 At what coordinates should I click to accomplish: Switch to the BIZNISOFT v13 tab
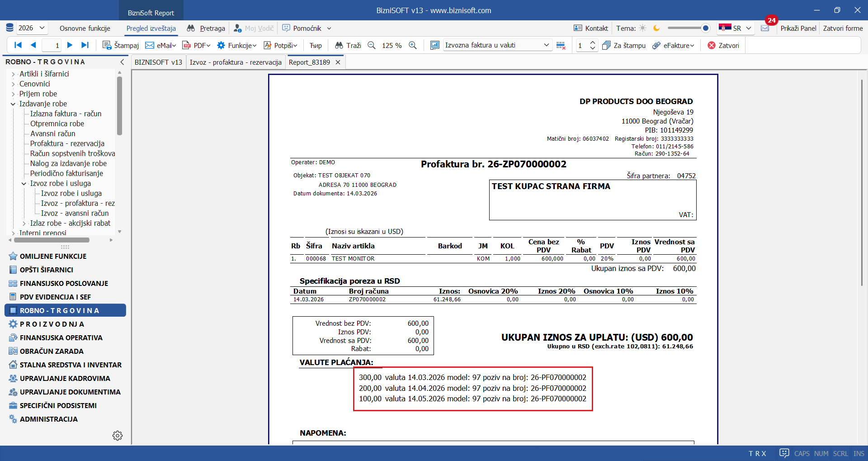[158, 62]
